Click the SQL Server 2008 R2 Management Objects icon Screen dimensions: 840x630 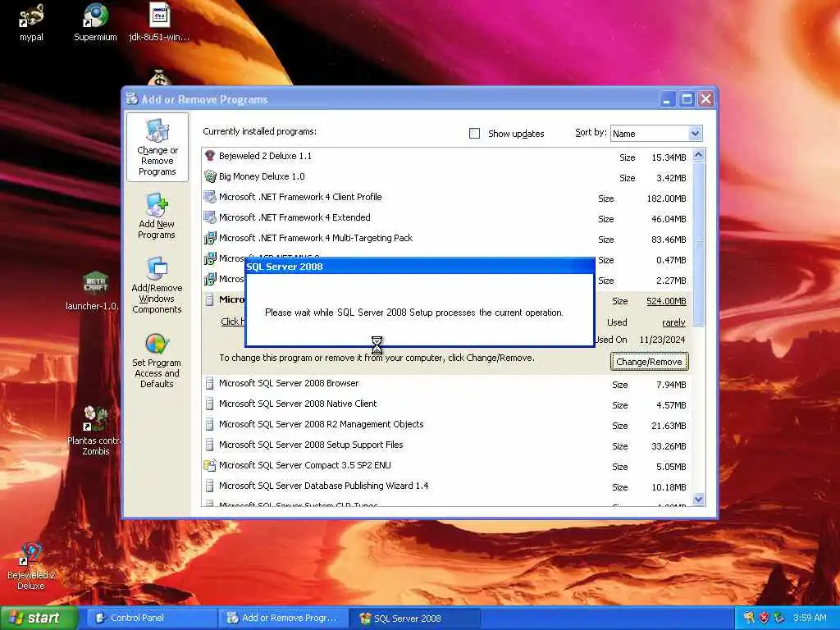tap(210, 424)
